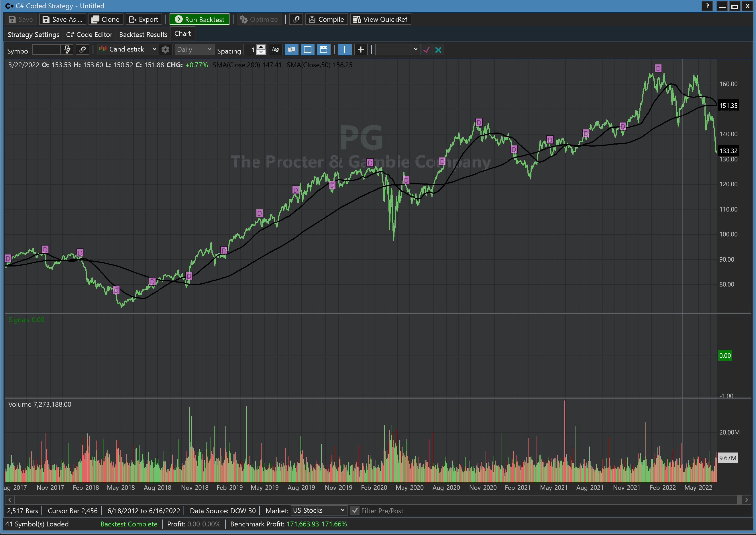Toggle the crosshair cursor tool

[361, 50]
